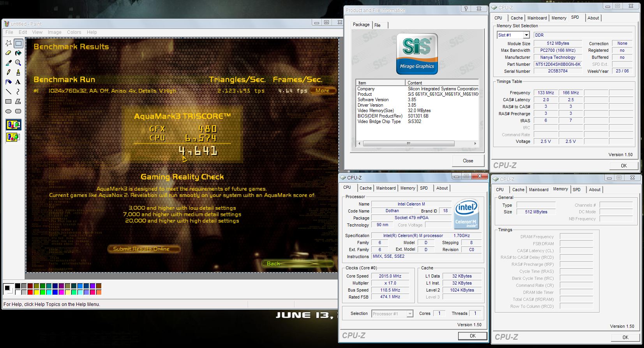
Task: Select the Curve tool in Paint
Action: click(18, 92)
